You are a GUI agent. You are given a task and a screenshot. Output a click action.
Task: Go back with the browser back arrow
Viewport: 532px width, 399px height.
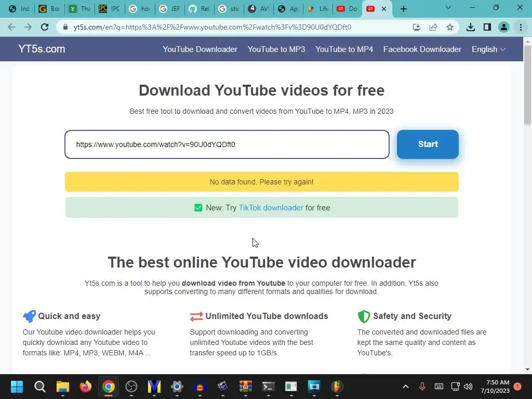click(11, 27)
